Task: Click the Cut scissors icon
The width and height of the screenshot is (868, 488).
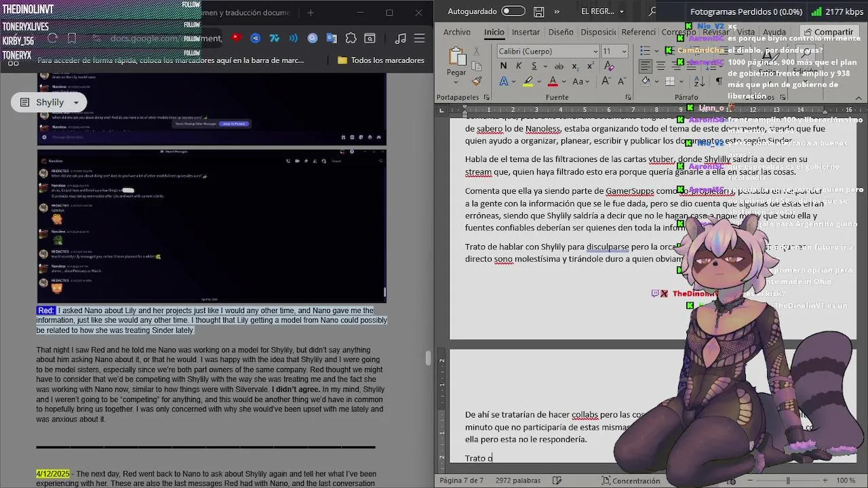Action: pyautogui.click(x=477, y=51)
